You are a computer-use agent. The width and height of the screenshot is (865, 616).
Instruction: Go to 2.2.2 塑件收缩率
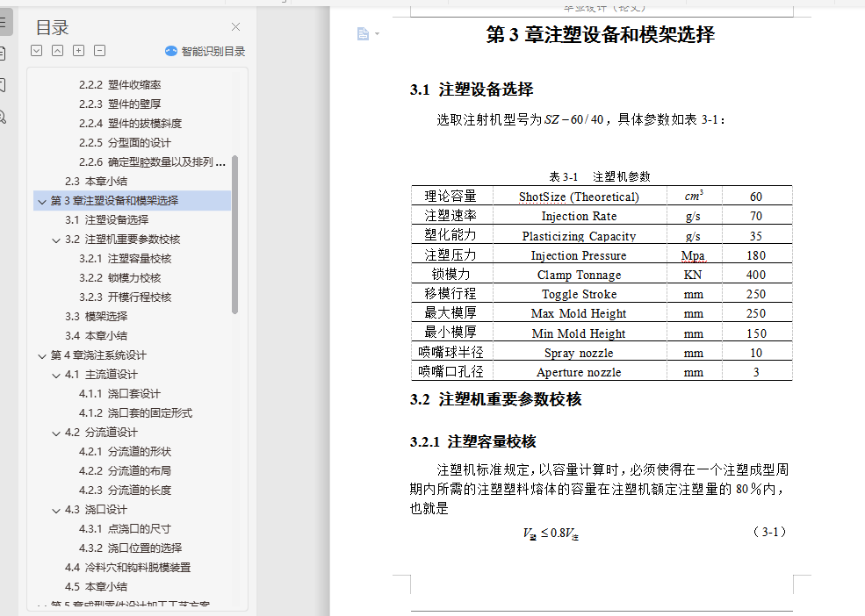[x=119, y=85]
